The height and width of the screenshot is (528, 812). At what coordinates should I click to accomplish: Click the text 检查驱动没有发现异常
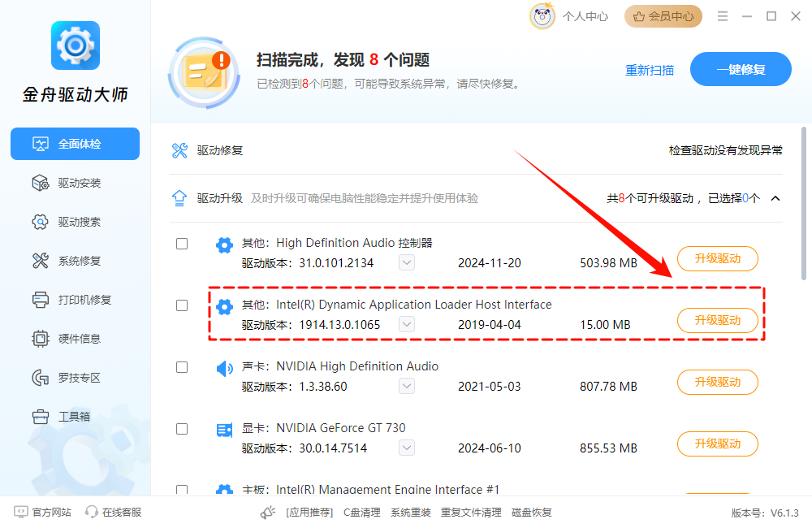pyautogui.click(x=725, y=150)
